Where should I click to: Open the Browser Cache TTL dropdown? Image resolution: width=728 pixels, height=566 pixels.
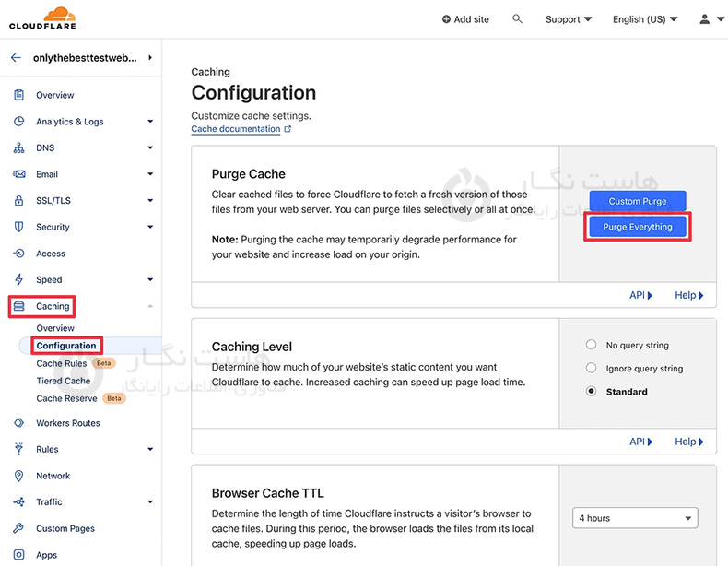coord(635,518)
